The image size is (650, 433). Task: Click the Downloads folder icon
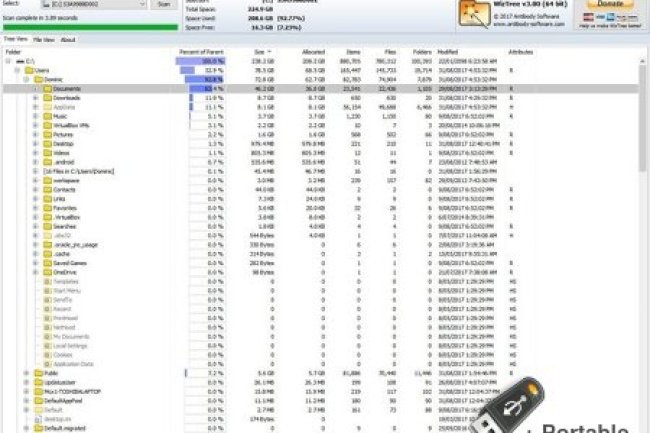point(46,97)
